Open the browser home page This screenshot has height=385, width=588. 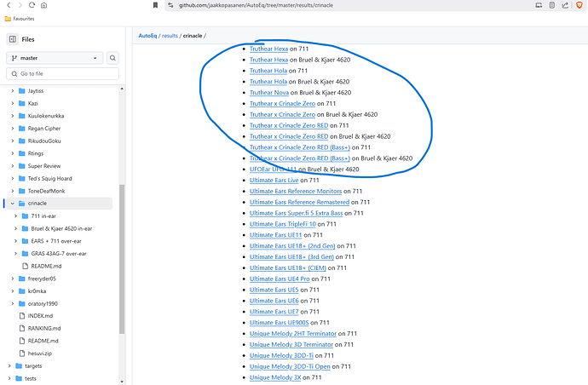[x=43, y=5]
